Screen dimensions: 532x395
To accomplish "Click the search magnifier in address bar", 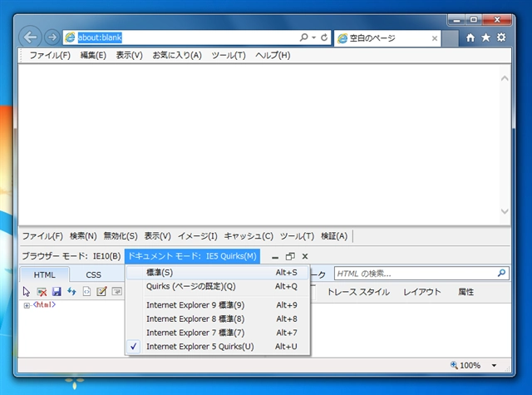I will [x=303, y=37].
